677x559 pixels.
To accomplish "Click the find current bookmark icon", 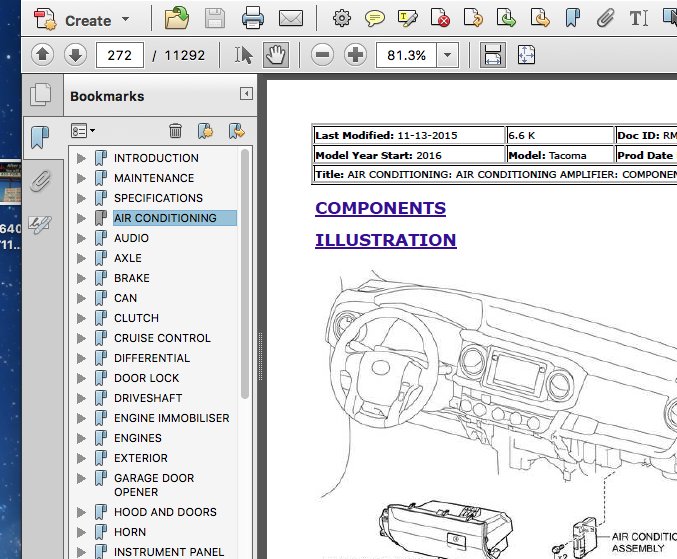I will [x=237, y=130].
